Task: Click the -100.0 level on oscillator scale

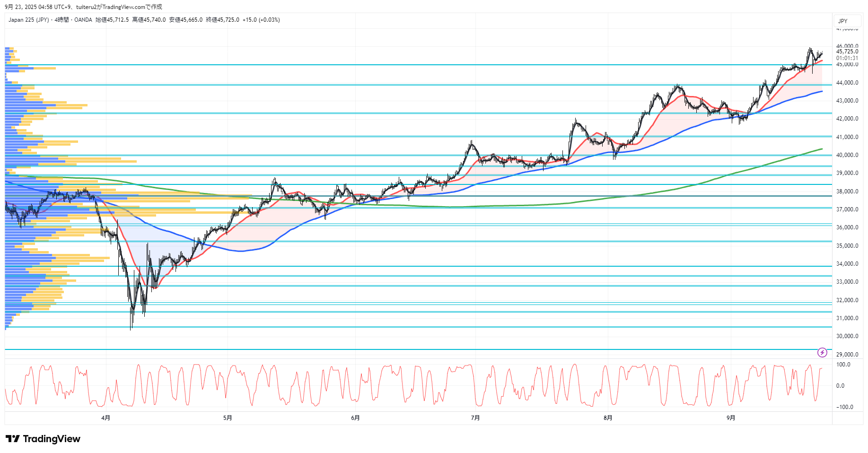Action: (x=844, y=407)
